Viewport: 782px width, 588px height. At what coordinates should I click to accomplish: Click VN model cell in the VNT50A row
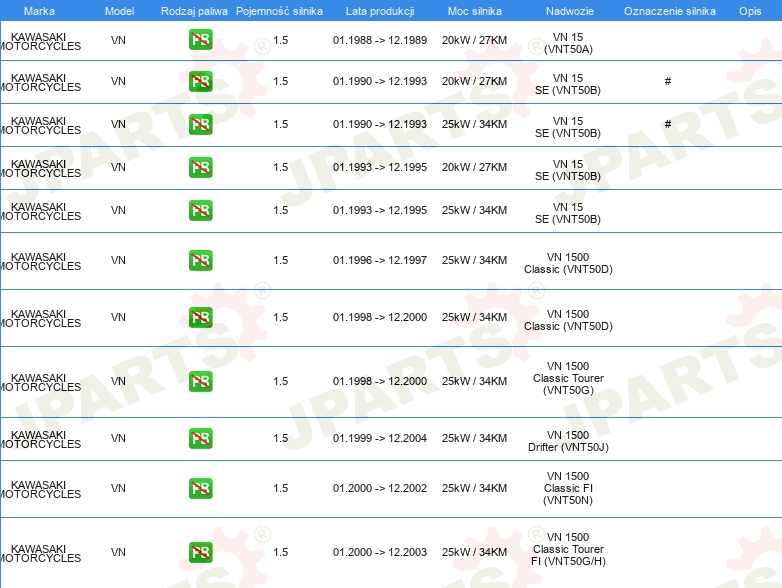click(118, 40)
